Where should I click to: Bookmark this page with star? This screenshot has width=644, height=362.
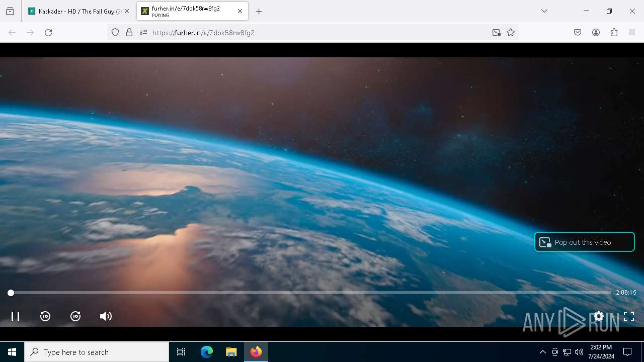pyautogui.click(x=511, y=33)
